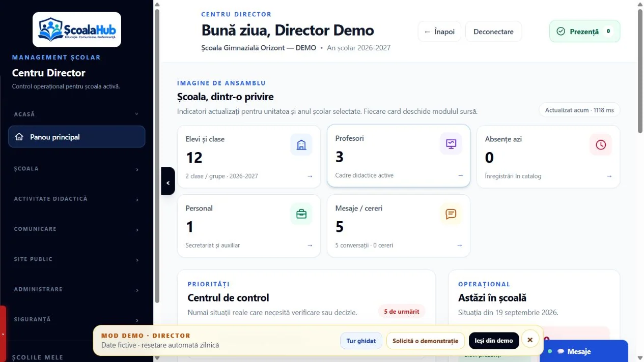The height and width of the screenshot is (362, 644).
Task: Click the text Școala Gimnazială Orizont — DEMO
Action: coord(259,48)
